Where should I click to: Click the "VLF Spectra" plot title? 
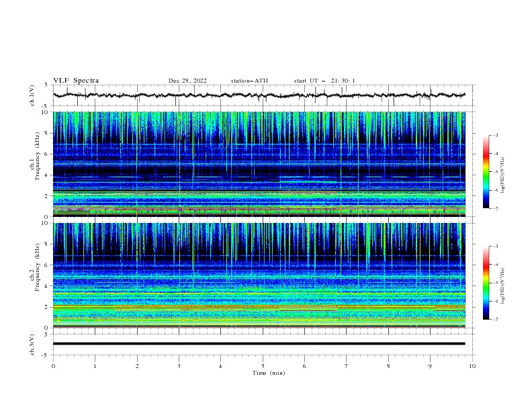pos(76,81)
